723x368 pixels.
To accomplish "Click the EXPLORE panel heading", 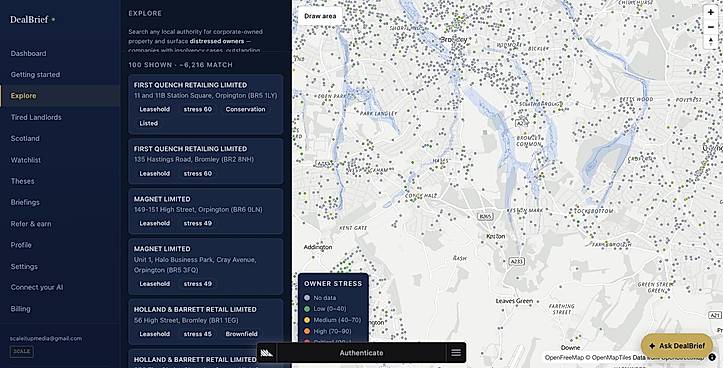I will [x=145, y=13].
